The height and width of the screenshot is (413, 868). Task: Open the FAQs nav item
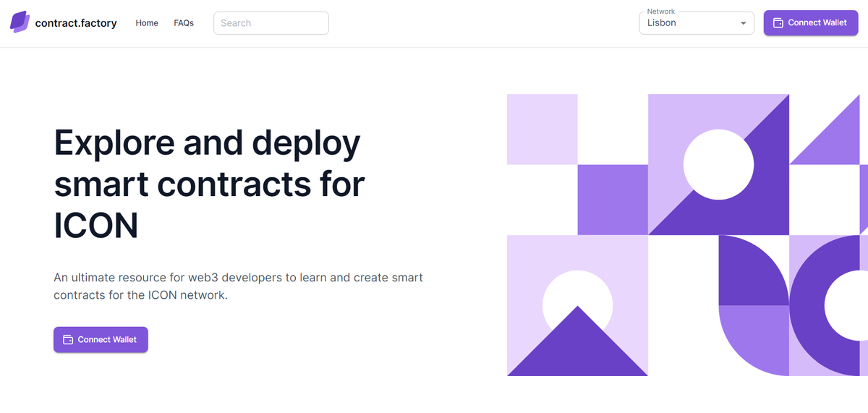click(x=184, y=23)
